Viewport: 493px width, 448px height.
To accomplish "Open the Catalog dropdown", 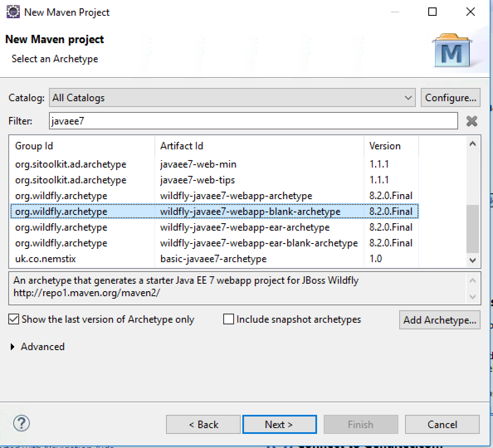I will (x=232, y=98).
